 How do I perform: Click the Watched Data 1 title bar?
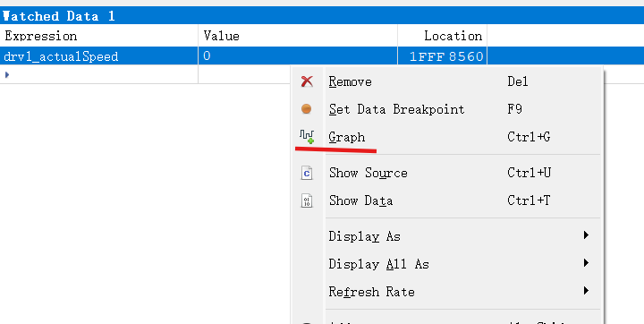pos(322,15)
